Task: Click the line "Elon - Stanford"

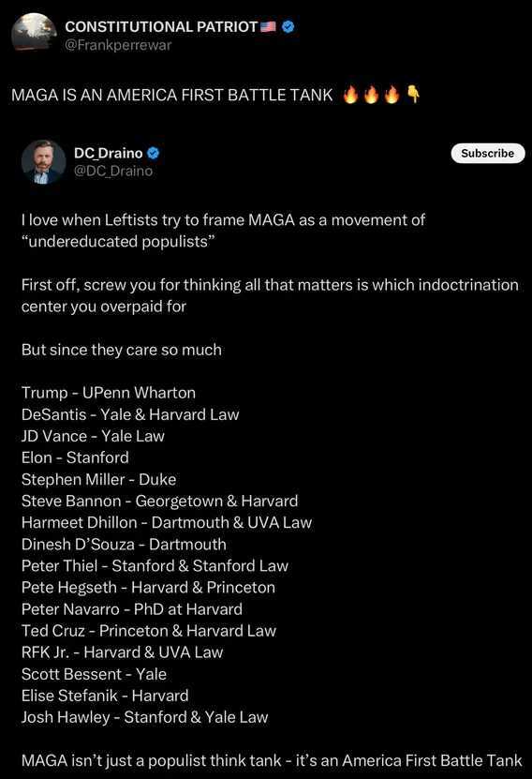Action: [x=75, y=457]
